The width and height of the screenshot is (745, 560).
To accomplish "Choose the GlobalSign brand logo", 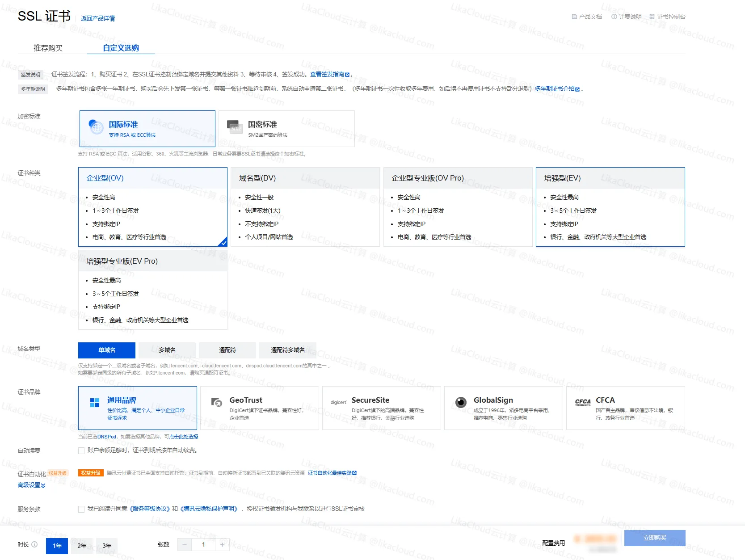I will [x=461, y=402].
